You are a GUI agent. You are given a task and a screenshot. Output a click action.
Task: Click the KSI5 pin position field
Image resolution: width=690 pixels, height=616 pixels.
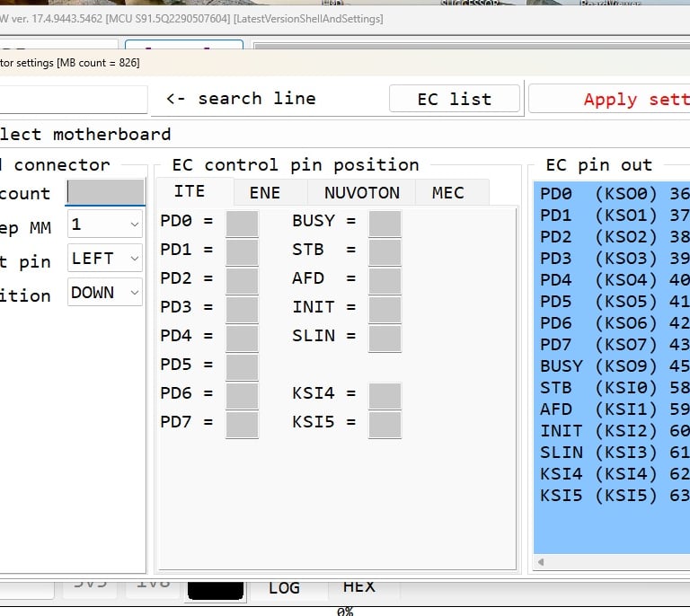click(x=385, y=425)
